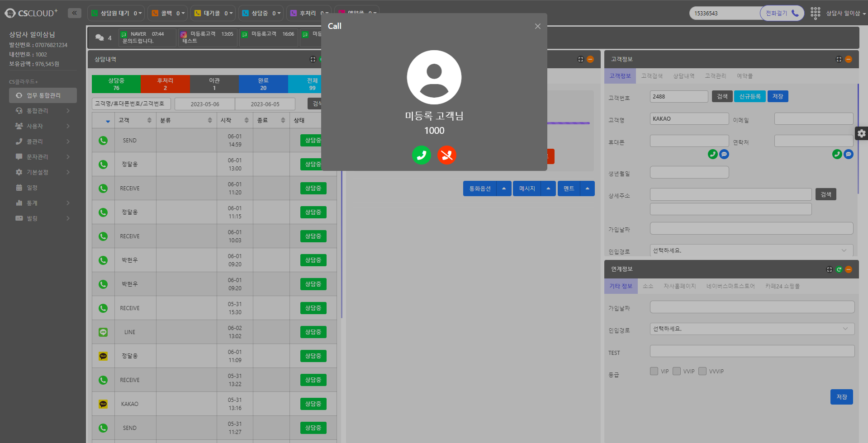Accept the incoming call with green phone button
868x443 pixels.
pos(421,155)
